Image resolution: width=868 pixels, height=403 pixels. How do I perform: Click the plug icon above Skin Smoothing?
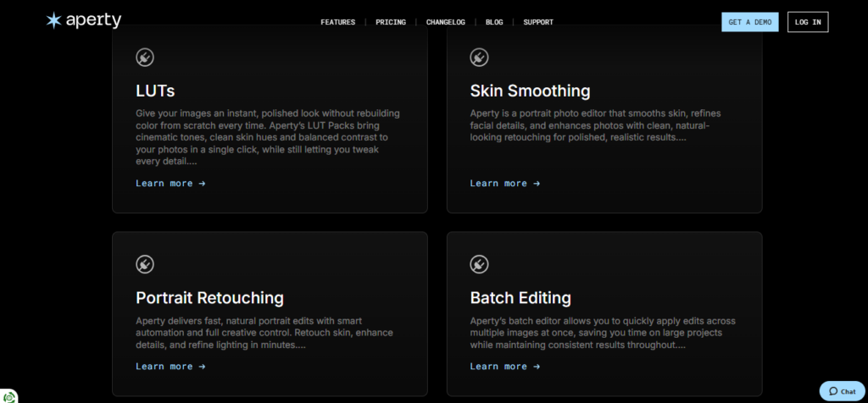pyautogui.click(x=479, y=58)
